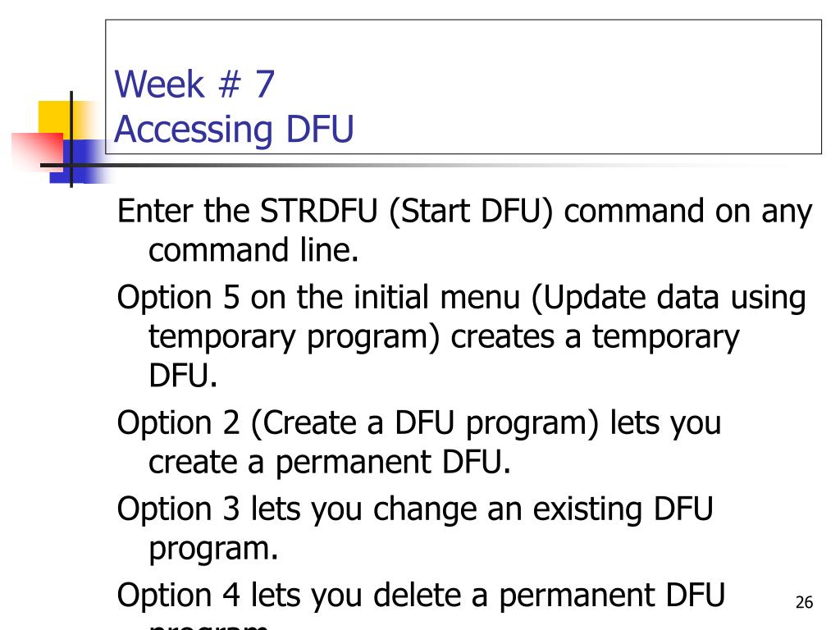The width and height of the screenshot is (840, 630).
Task: Click the word STRDFU in first bullet
Action: click(319, 211)
